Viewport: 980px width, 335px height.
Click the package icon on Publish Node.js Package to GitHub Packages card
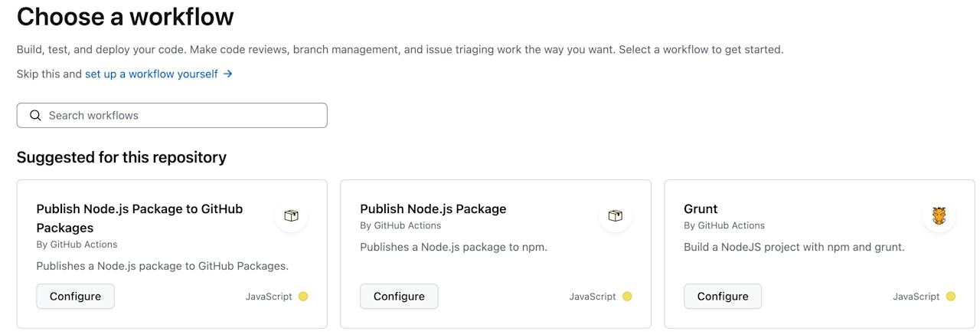(x=291, y=216)
